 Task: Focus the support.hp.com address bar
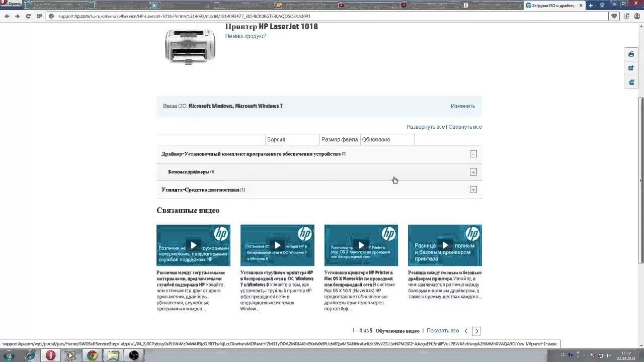(327, 16)
